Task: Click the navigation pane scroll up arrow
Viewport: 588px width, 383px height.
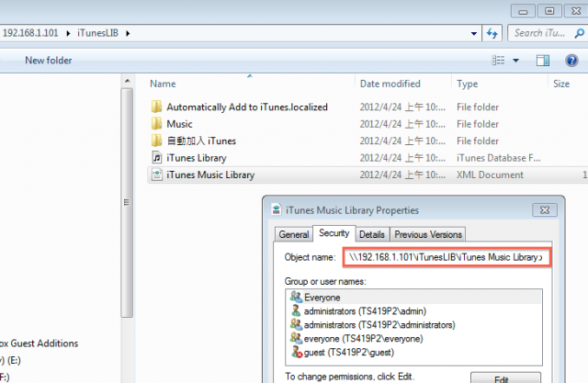Action: [x=127, y=81]
